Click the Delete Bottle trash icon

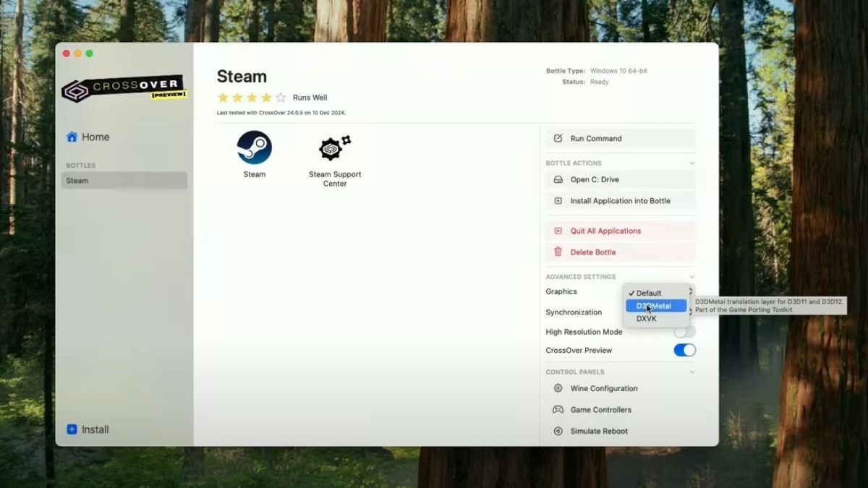(558, 252)
